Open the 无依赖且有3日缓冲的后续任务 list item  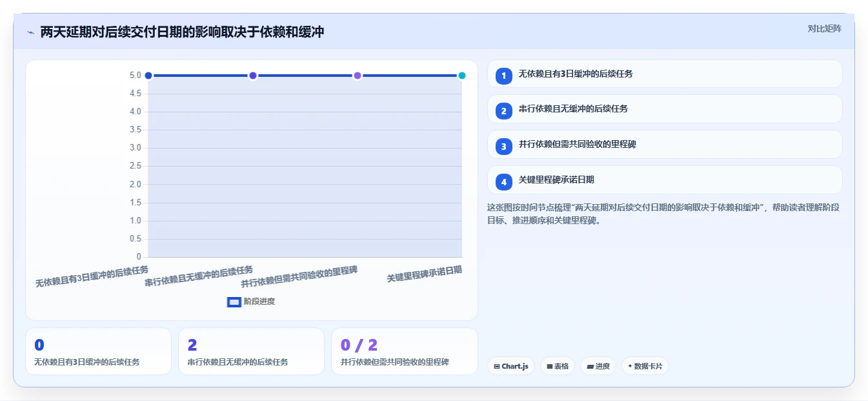coord(665,74)
